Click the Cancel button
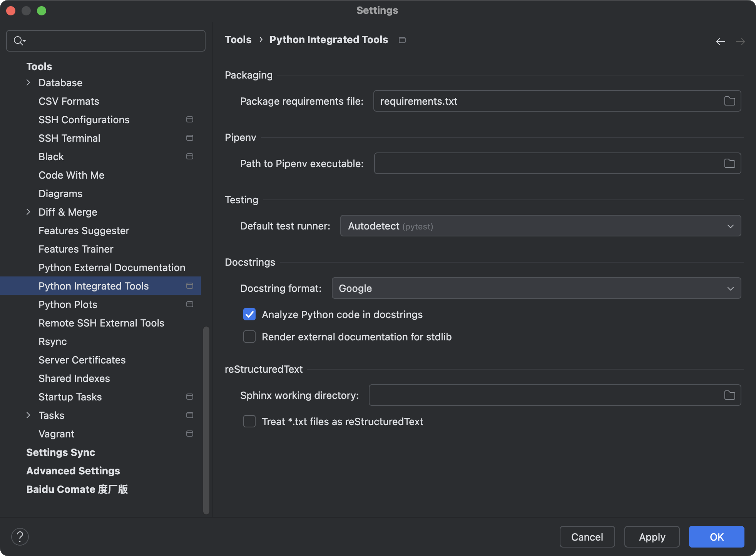The height and width of the screenshot is (556, 756). pos(587,537)
